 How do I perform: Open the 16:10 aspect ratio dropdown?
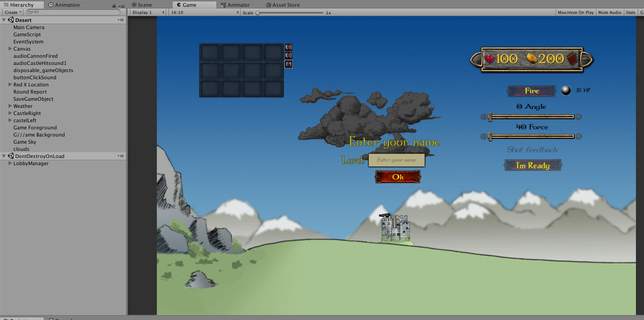click(204, 12)
